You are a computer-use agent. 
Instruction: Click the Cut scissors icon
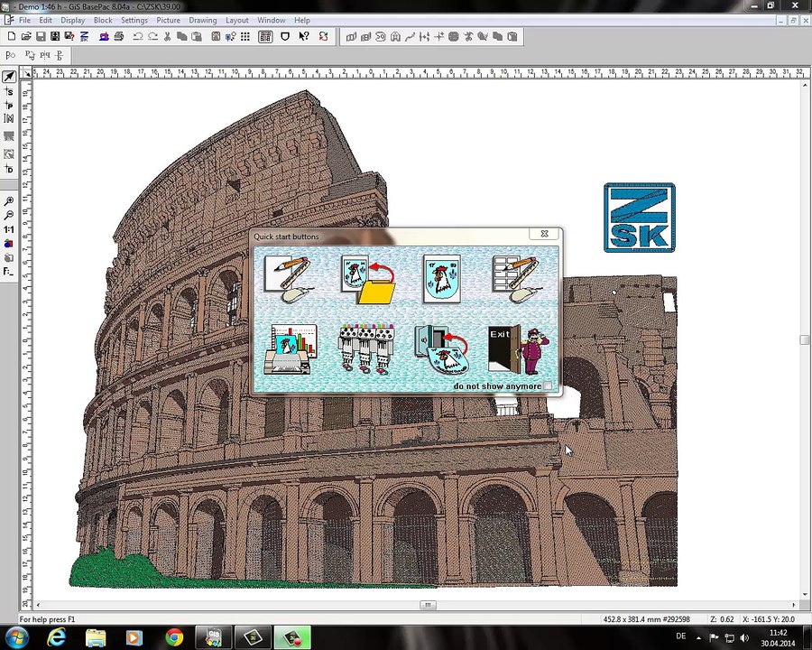pos(167,37)
